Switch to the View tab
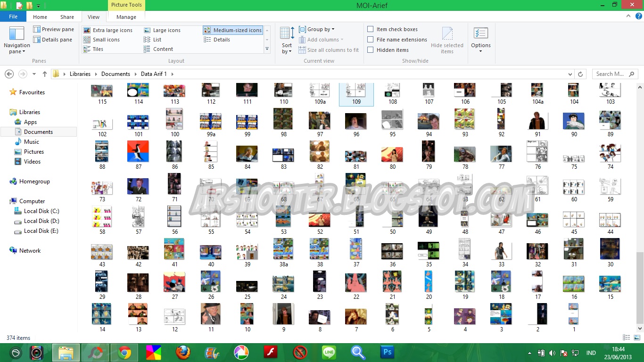The image size is (644, 362). tap(94, 17)
